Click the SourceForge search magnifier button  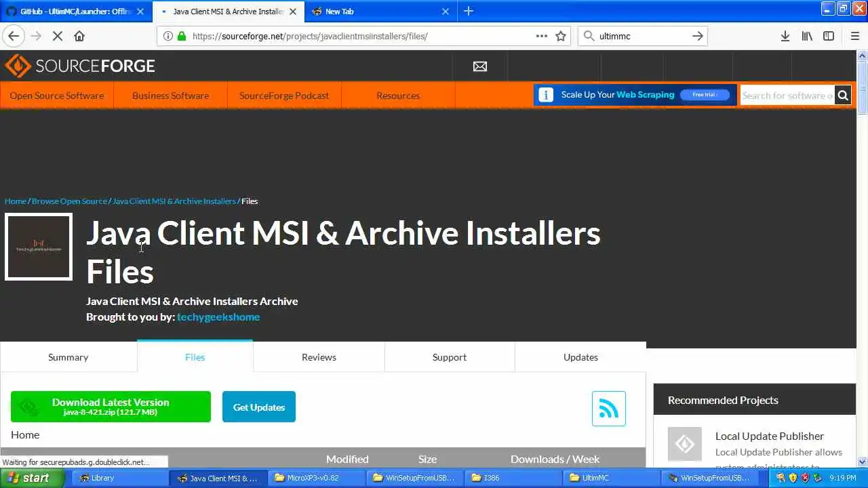tap(843, 96)
